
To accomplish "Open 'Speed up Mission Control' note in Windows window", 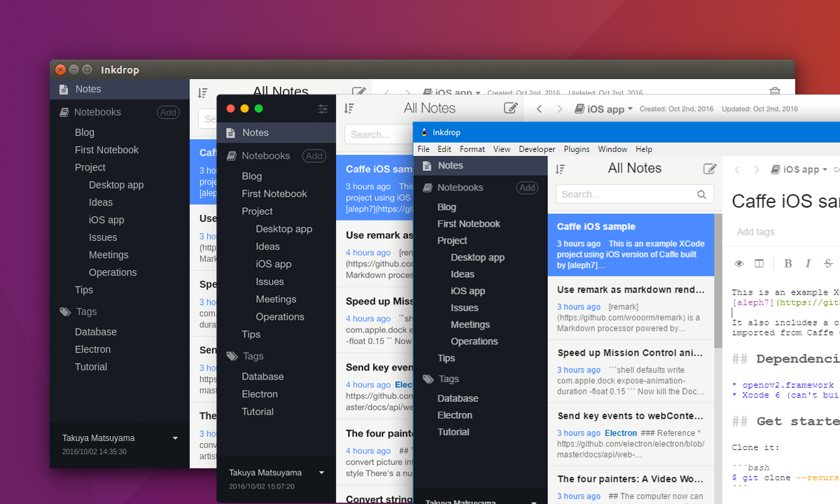I will pos(631,371).
